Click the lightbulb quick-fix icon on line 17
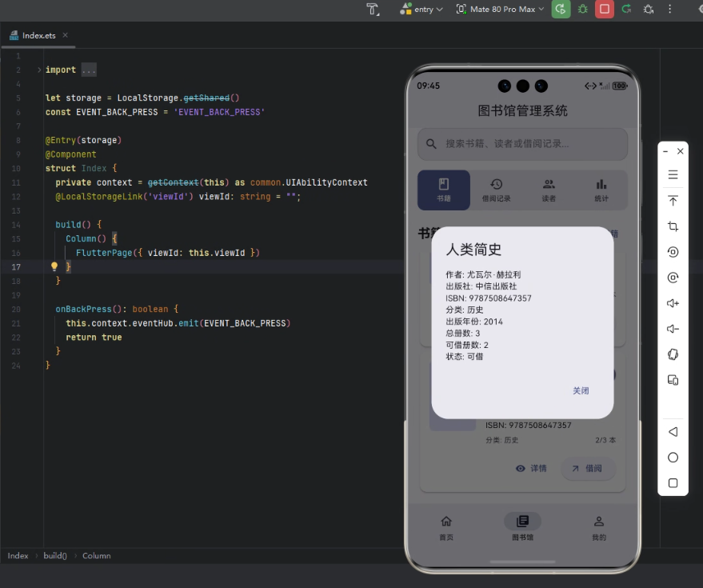Viewport: 703px width, 588px height. pyautogui.click(x=54, y=266)
